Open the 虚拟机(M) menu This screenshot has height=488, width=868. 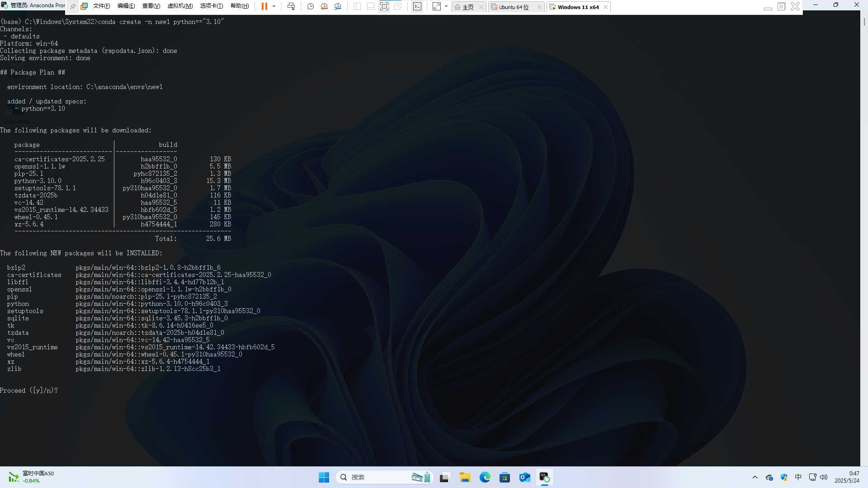tap(180, 6)
